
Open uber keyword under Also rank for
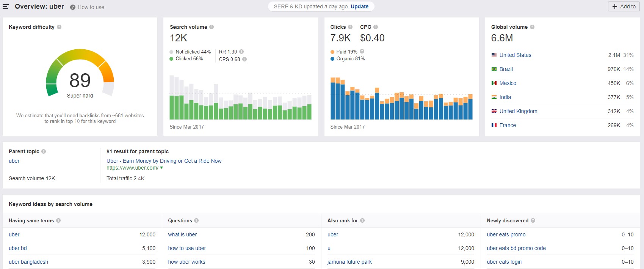[333, 234]
